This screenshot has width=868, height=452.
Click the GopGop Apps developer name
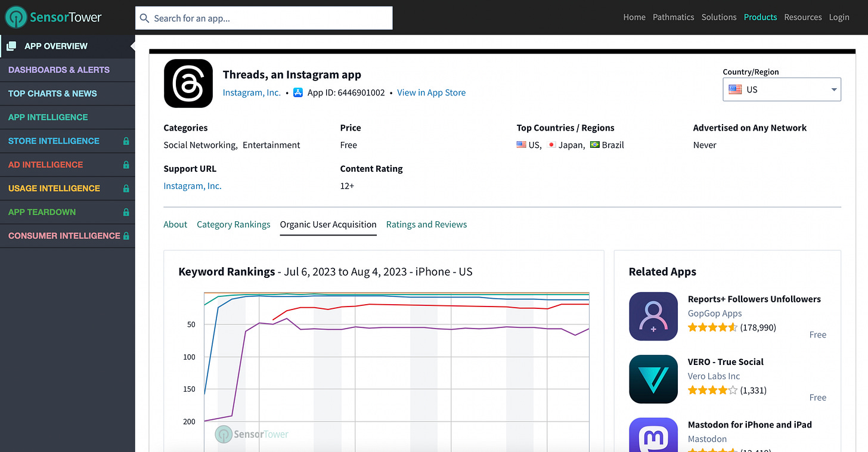point(715,313)
